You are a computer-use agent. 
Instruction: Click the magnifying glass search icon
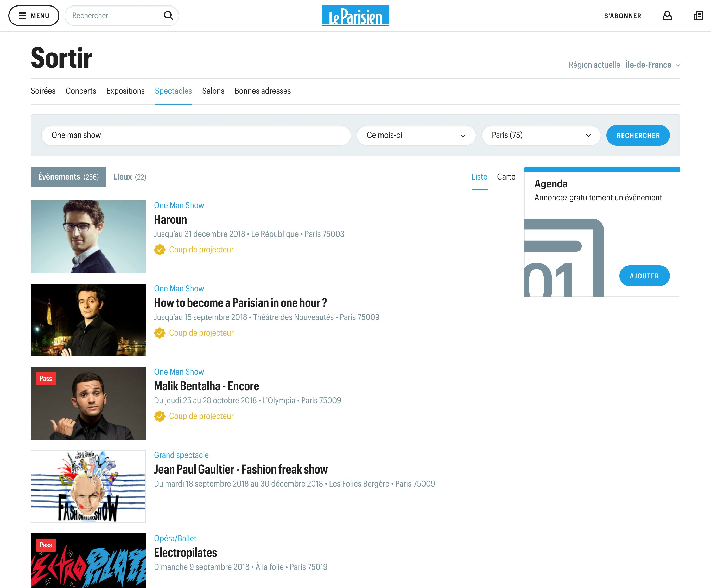(x=168, y=16)
